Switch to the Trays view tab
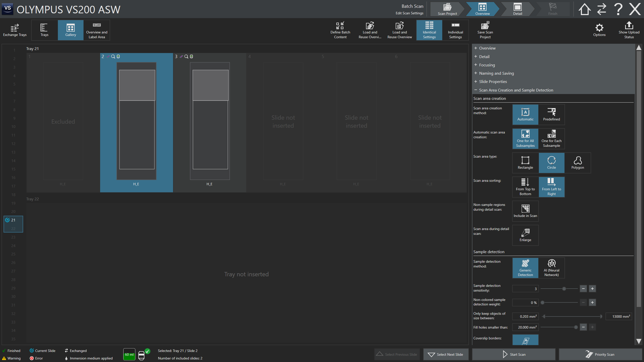 tap(45, 30)
